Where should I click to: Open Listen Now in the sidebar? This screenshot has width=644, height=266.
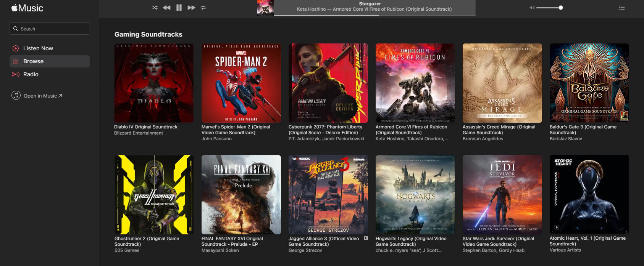38,48
